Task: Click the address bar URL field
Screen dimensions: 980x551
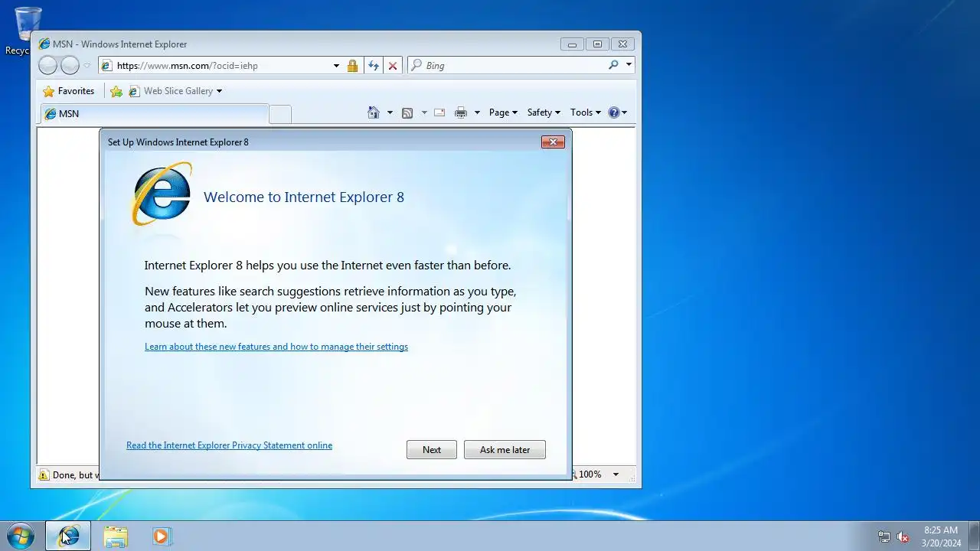Action: (x=214, y=66)
